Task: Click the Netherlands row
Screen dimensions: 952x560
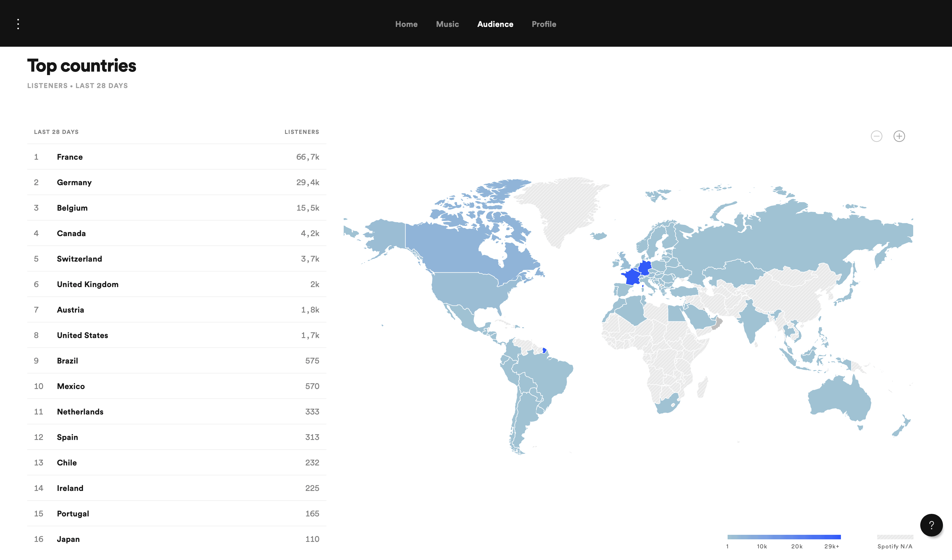Action: (177, 411)
